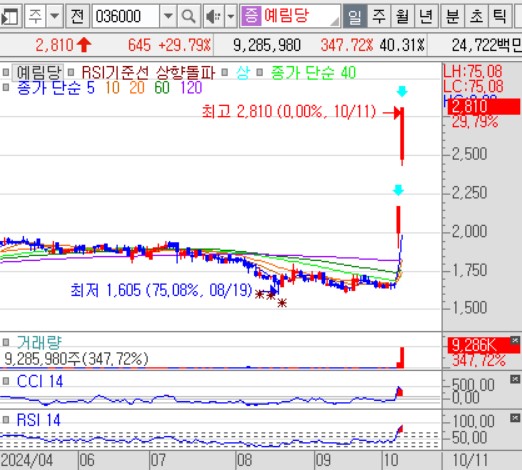The width and height of the screenshot is (522, 470).
Task: Click the search magnifier icon beside stock code
Action: click(189, 16)
